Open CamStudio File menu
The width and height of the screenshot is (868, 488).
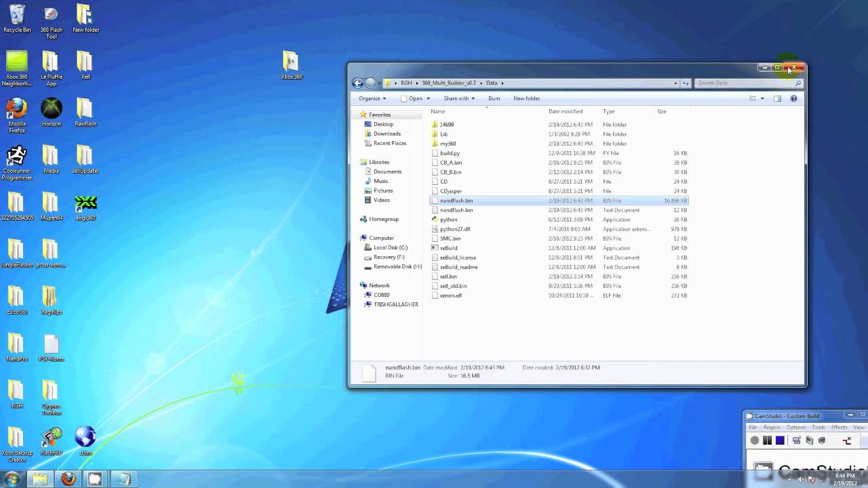pyautogui.click(x=753, y=428)
